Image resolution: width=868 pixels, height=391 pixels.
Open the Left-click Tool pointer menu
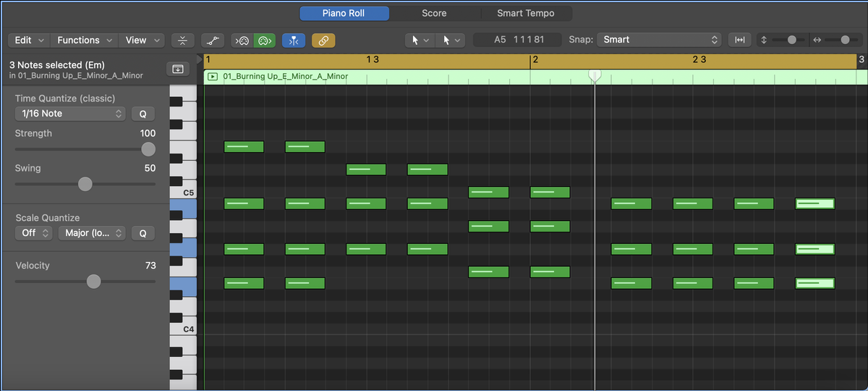coord(420,40)
